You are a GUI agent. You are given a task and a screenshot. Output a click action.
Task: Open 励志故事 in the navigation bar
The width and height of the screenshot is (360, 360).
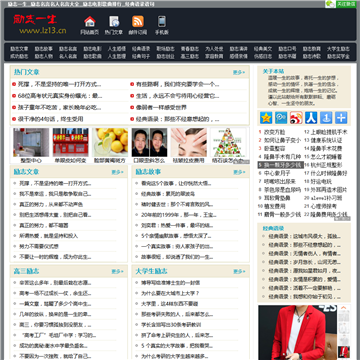44,49
